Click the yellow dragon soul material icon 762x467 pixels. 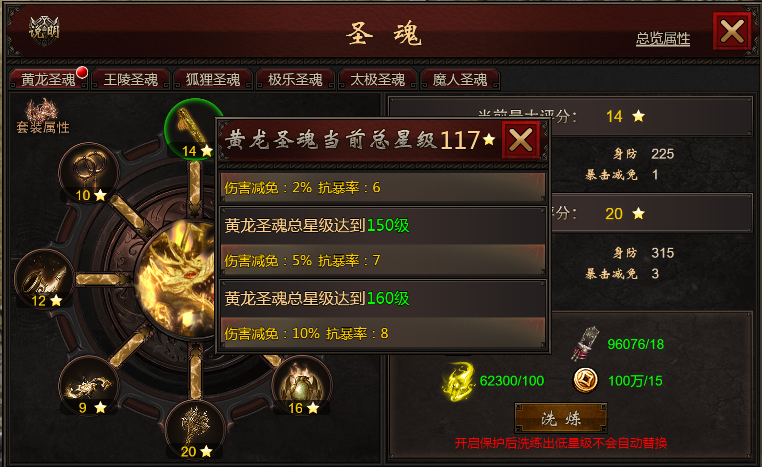coord(458,381)
